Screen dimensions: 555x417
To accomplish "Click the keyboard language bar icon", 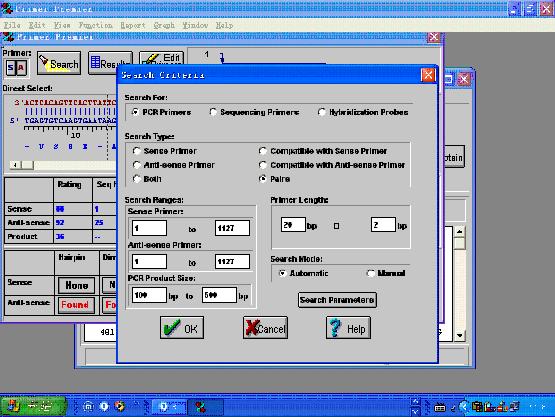I will coord(440,408).
